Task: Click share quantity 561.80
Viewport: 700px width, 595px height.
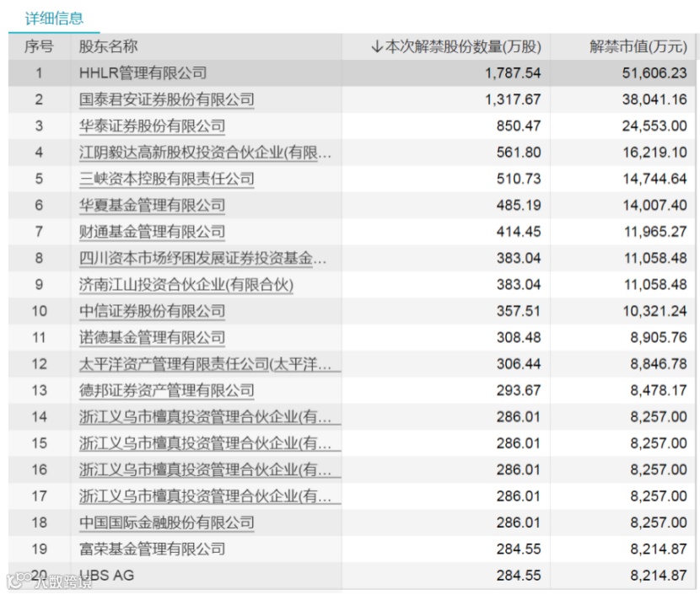Action: point(519,153)
